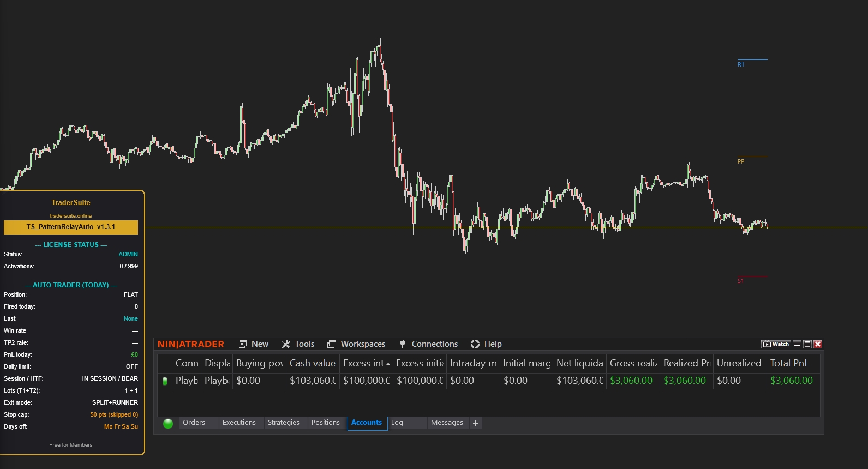Click the PP pivot level label
The height and width of the screenshot is (469, 868).
(741, 161)
